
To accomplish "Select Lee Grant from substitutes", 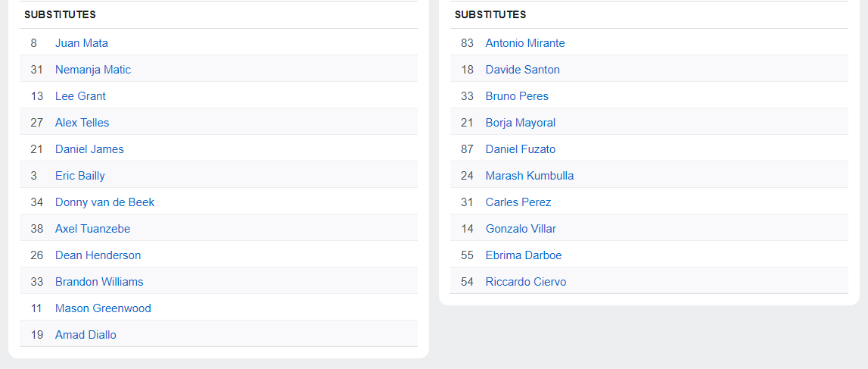I will (80, 96).
